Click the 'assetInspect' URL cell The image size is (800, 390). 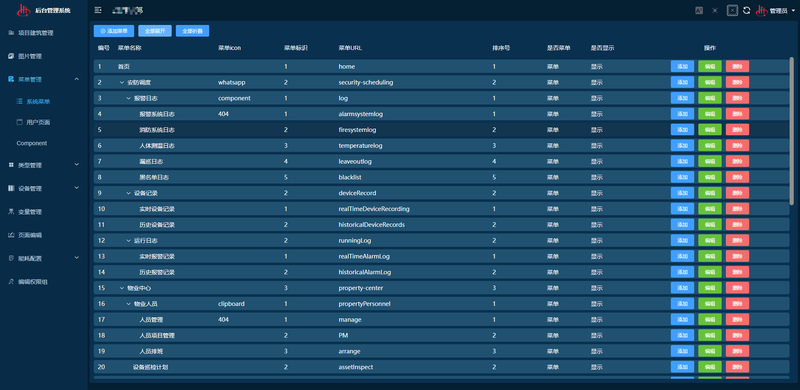(356, 367)
